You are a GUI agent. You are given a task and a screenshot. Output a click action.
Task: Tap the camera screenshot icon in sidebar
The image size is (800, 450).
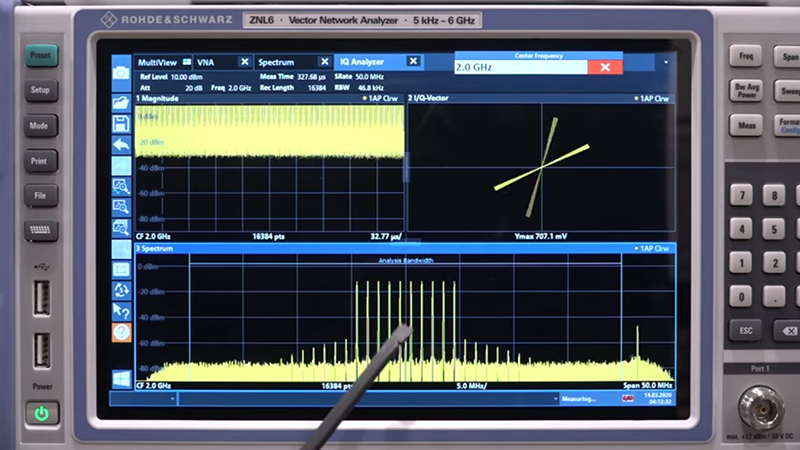pyautogui.click(x=121, y=73)
